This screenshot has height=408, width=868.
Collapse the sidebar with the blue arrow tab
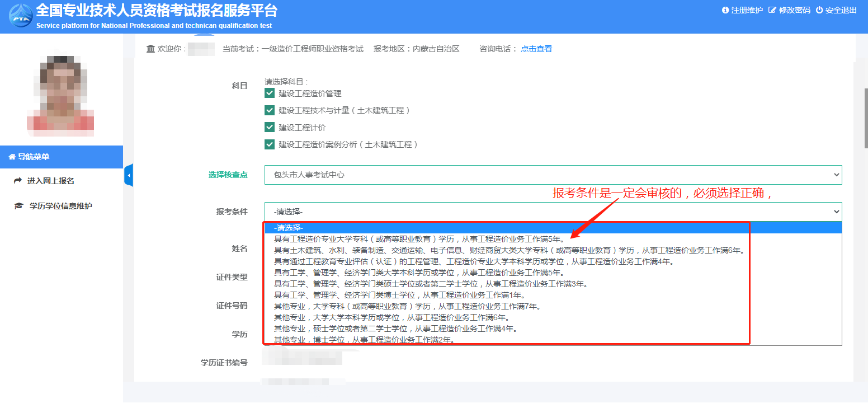tap(129, 176)
